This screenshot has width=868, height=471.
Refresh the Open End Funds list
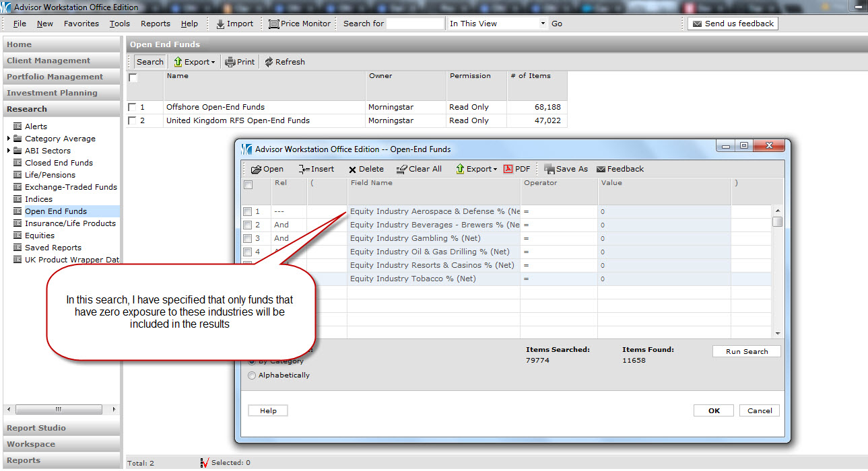pos(269,62)
